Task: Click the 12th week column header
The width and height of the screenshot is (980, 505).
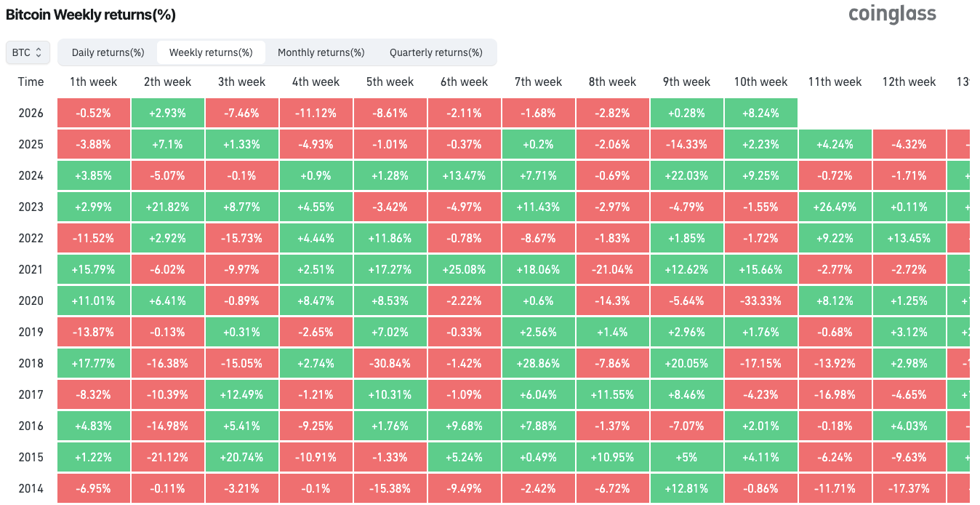Action: tap(909, 81)
